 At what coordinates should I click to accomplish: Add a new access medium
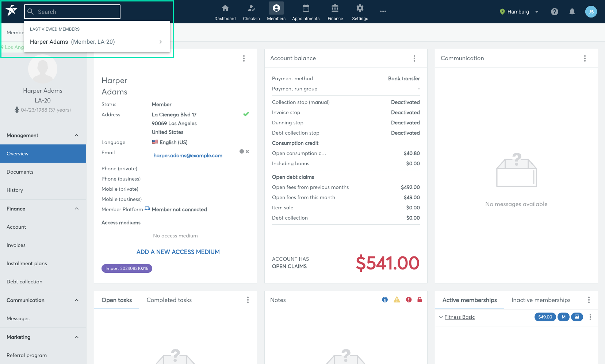coord(178,252)
